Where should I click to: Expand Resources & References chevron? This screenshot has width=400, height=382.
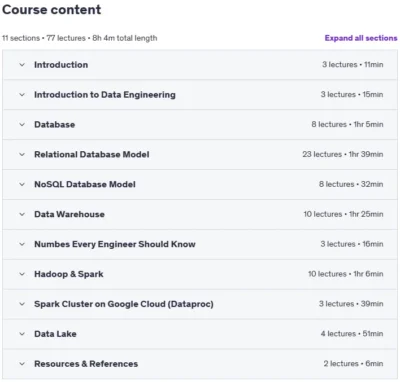pos(22,364)
